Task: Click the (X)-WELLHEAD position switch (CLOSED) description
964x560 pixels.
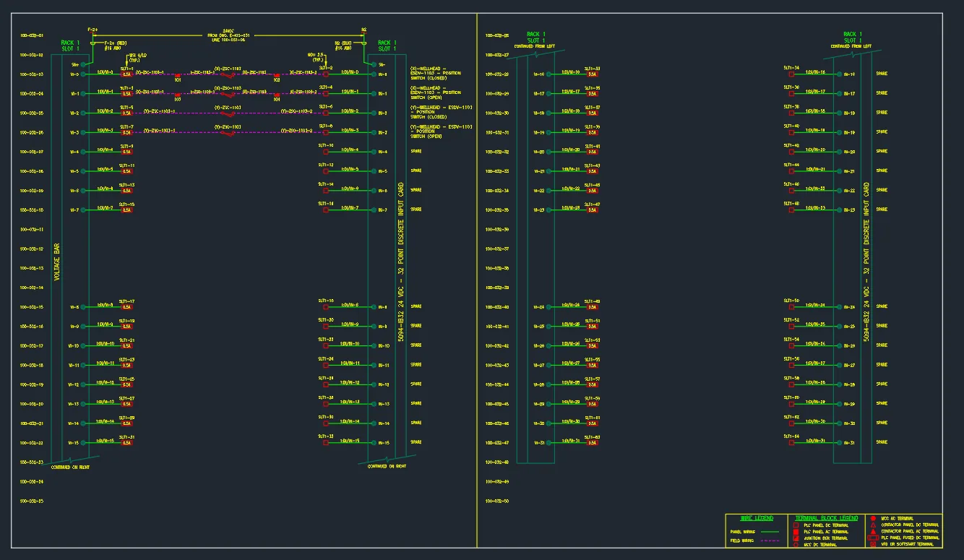Action: click(436, 73)
